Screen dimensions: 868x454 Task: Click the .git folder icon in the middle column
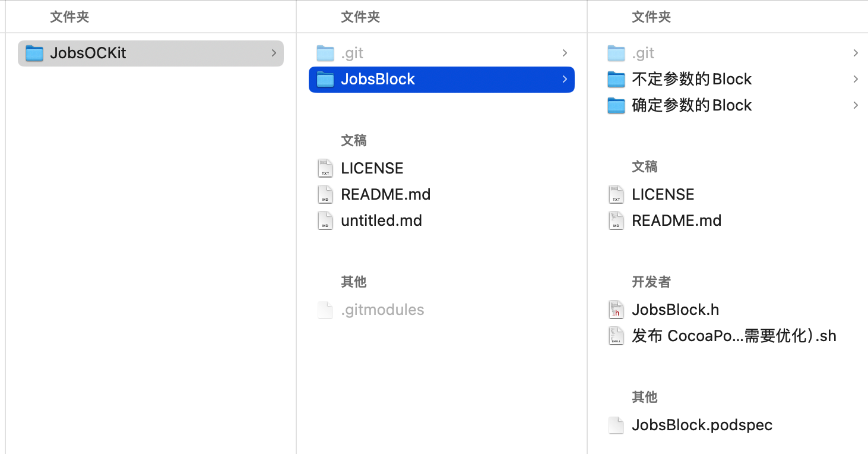pos(325,53)
